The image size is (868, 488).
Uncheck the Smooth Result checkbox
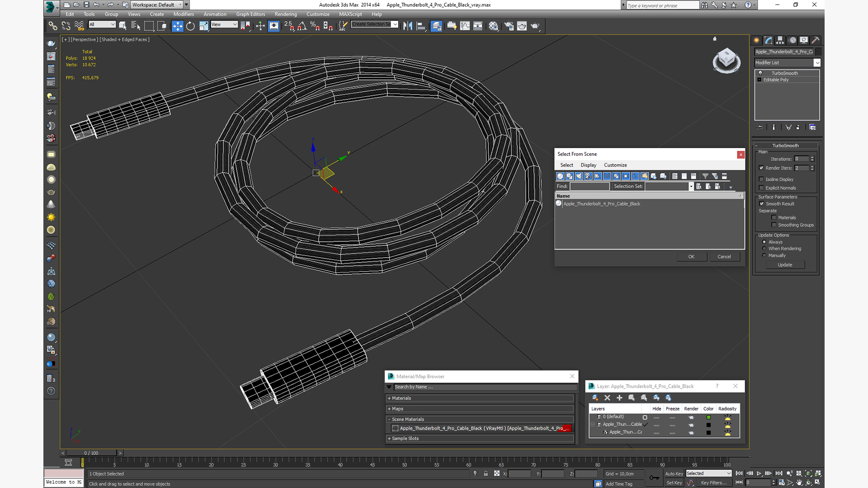(x=762, y=204)
